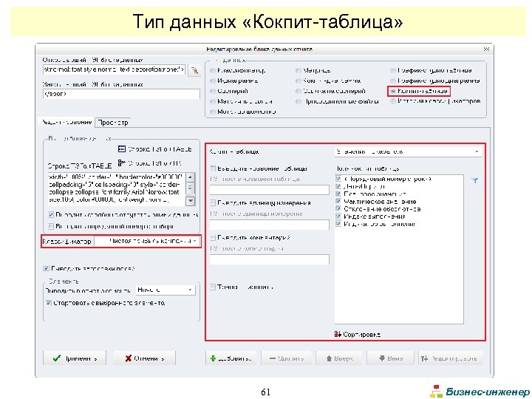Uncheck the Фактическое значение field checkbox

tap(338, 201)
